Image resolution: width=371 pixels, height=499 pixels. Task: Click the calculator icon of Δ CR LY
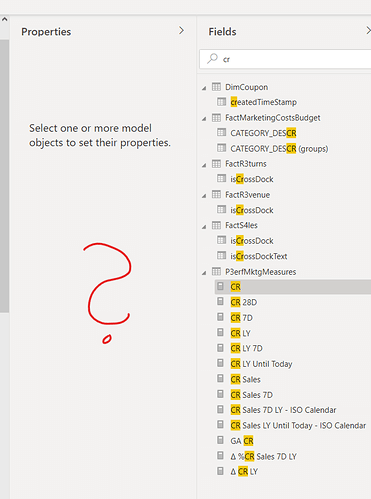coord(220,471)
